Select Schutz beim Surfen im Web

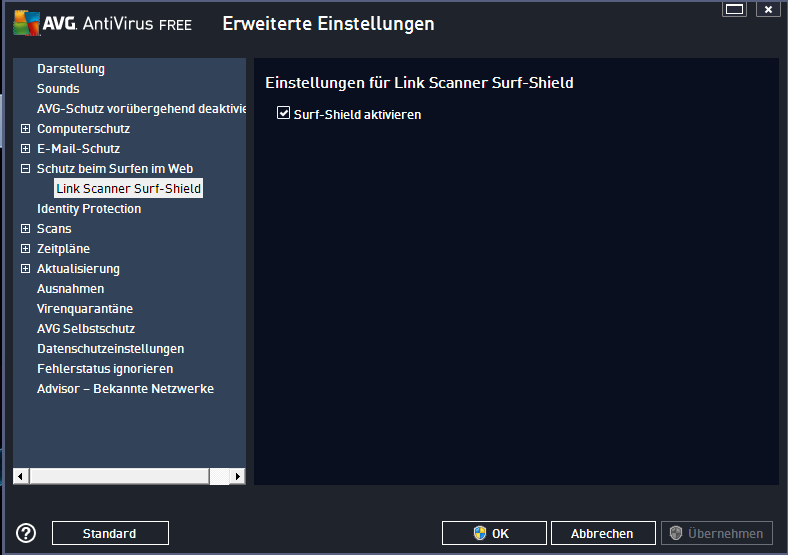click(115, 168)
